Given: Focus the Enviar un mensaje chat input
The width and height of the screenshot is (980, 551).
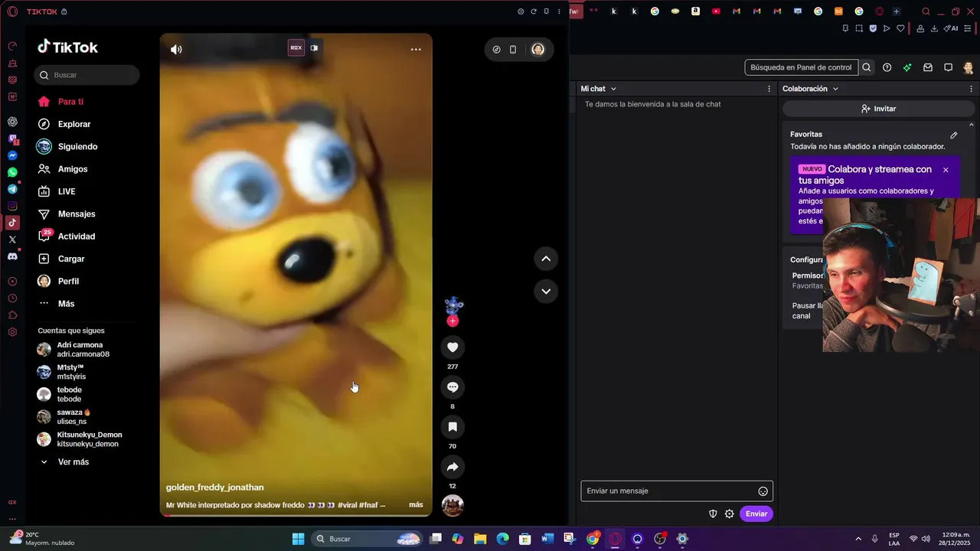Looking at the screenshot, I should point(677,491).
